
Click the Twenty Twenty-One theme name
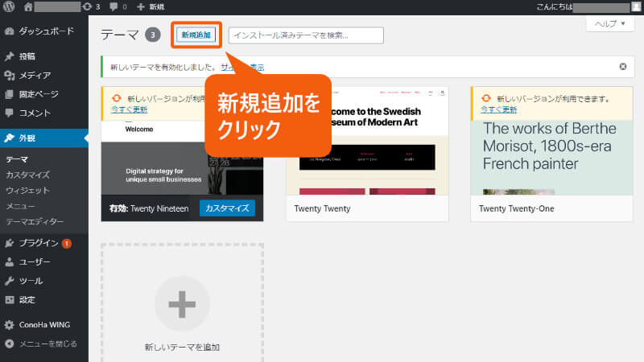click(516, 208)
